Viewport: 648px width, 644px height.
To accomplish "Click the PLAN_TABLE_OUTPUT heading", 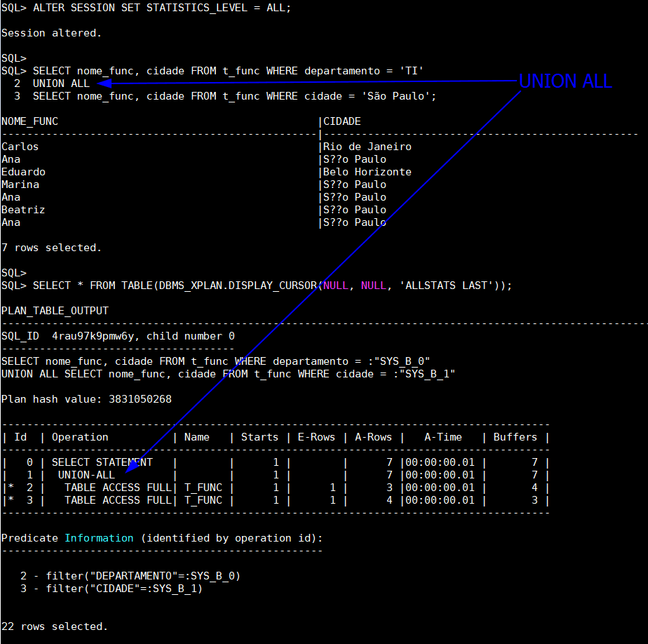I will [55, 311].
